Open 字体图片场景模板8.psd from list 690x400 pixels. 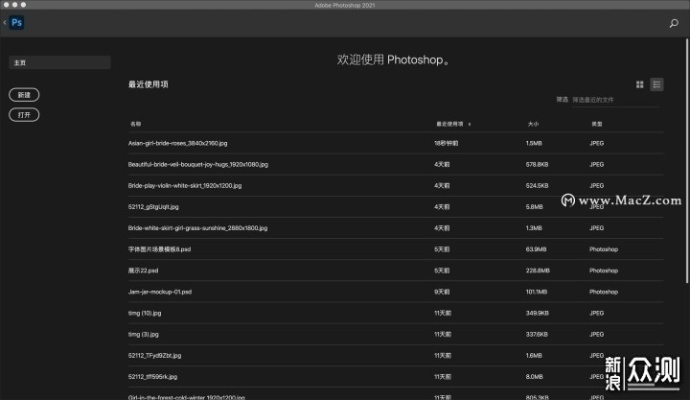(159, 249)
